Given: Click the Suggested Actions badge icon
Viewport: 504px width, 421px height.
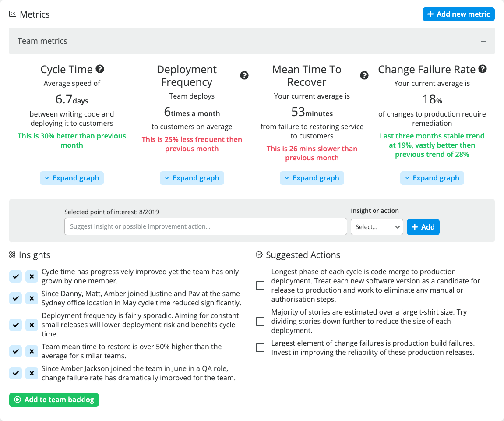Looking at the screenshot, I should point(259,254).
